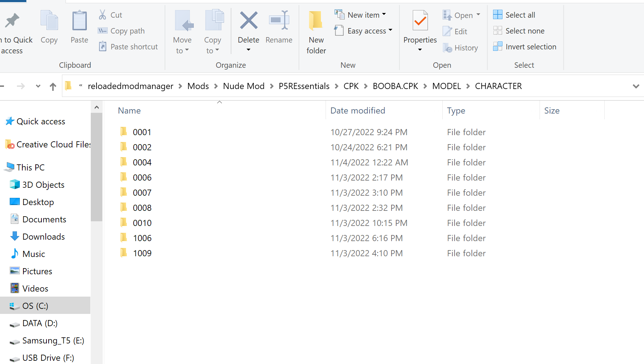Click the New item icon
This screenshot has height=364, width=644.
click(x=340, y=14)
